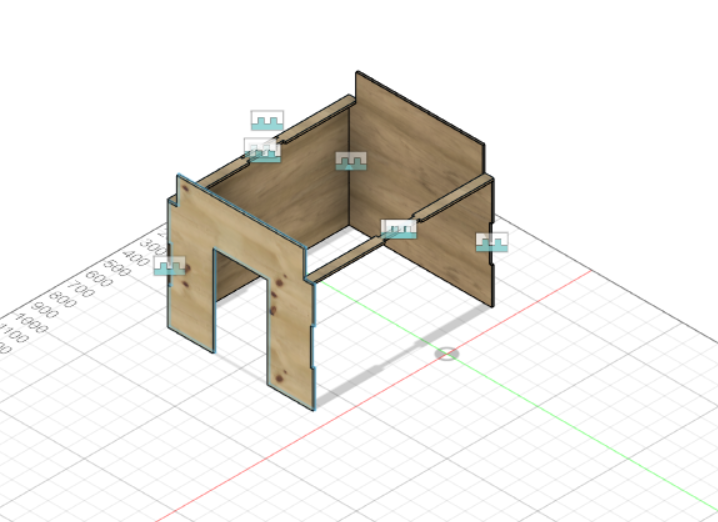718x522 pixels.
Task: Click the 900 grid scale label
Action: [44, 310]
